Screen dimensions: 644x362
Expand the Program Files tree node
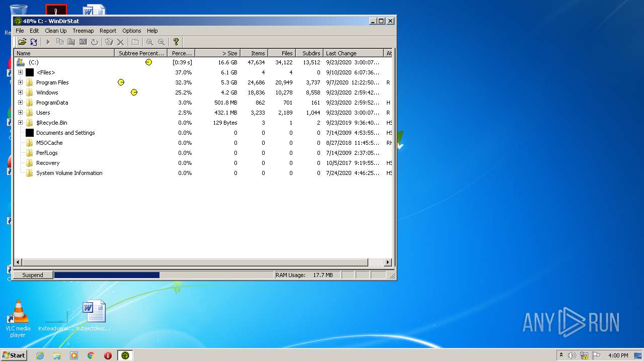pos(20,82)
